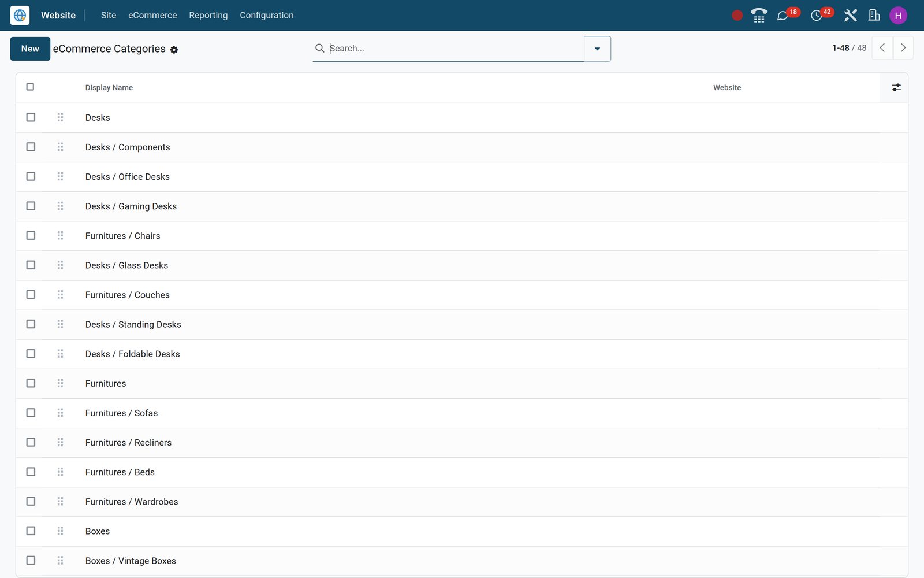
Task: Check the box for Desks row
Action: [31, 117]
